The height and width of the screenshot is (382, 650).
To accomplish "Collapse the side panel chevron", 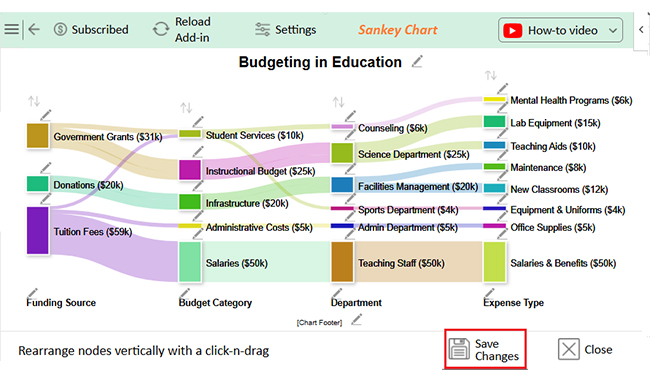I will [x=641, y=29].
